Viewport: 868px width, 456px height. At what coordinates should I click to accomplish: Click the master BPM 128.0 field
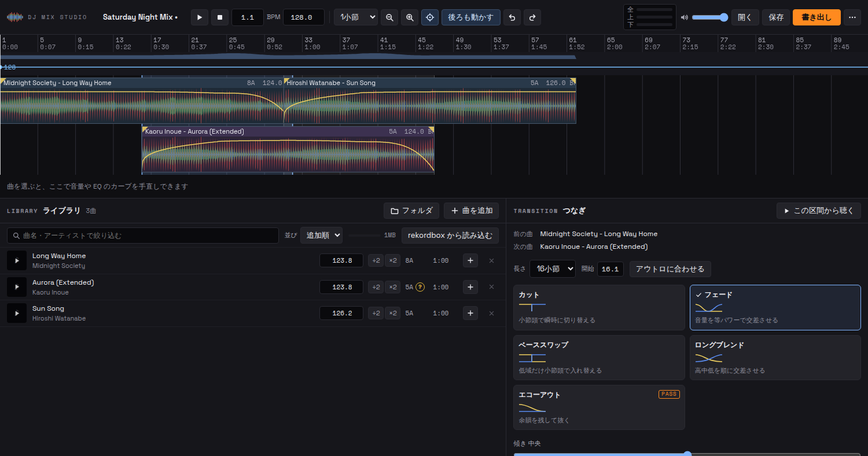[x=304, y=17]
